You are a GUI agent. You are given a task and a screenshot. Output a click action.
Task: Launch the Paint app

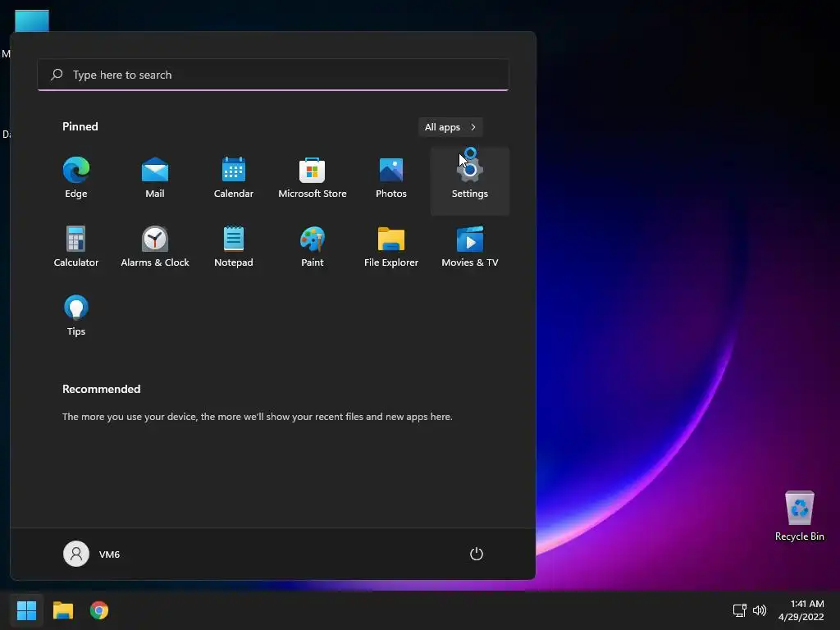coord(313,248)
